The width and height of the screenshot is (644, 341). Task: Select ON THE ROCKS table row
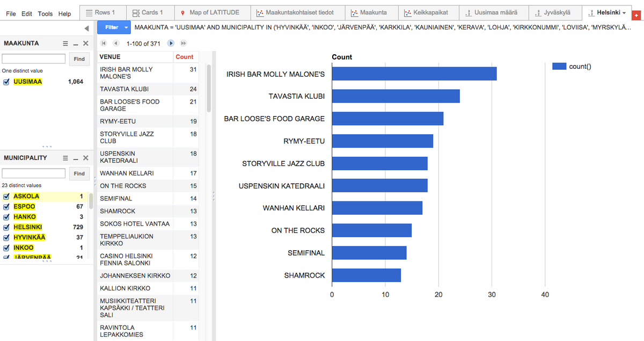coord(148,186)
